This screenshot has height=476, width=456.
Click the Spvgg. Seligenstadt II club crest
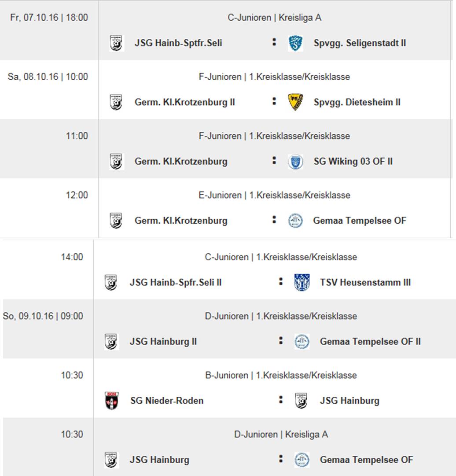pos(295,43)
